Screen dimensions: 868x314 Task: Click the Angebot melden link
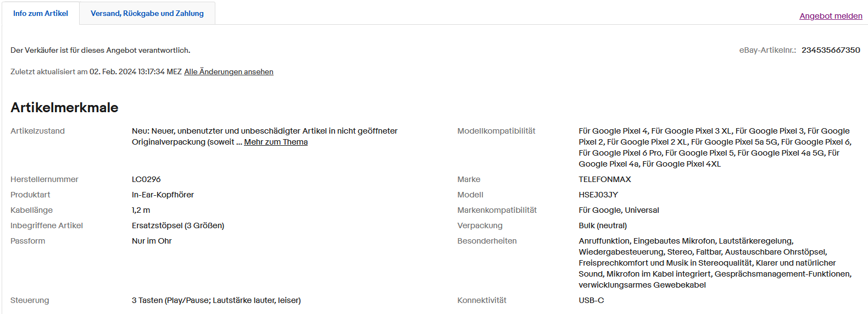point(831,16)
